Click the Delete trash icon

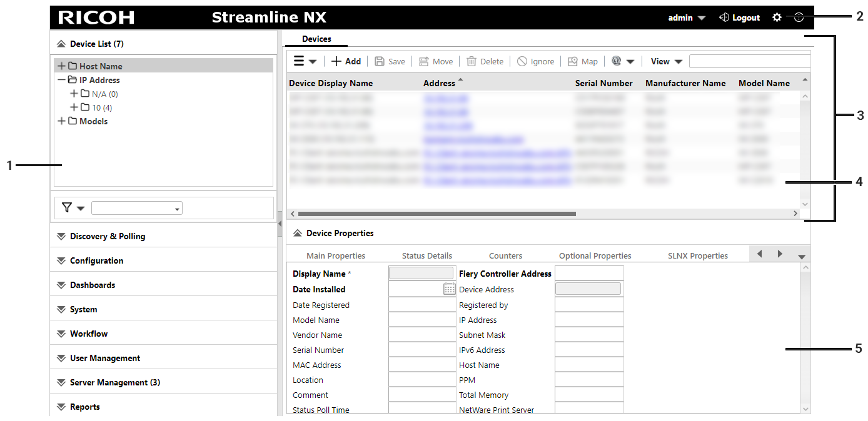point(472,61)
